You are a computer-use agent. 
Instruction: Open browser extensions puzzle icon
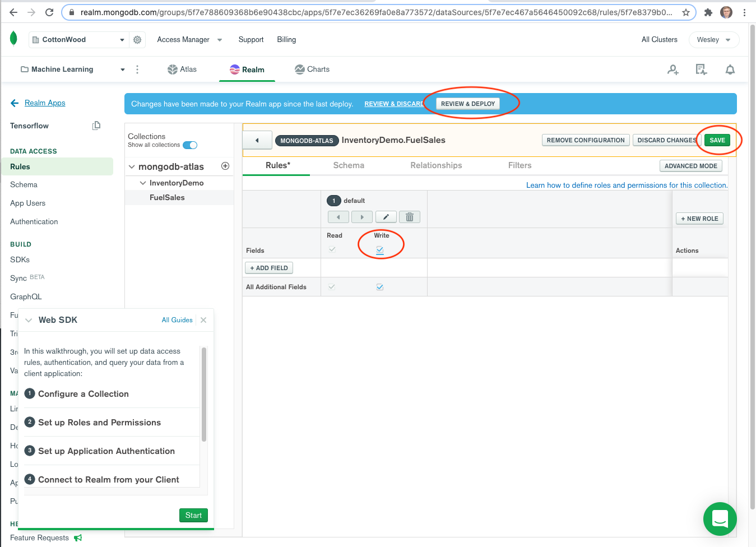coord(708,12)
